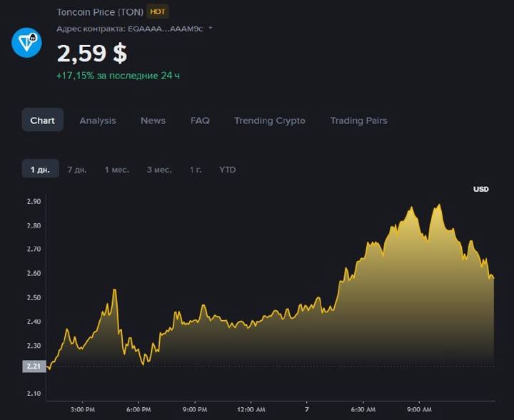514x420 pixels.
Task: Click the Toncoin logo icon
Action: click(x=26, y=43)
